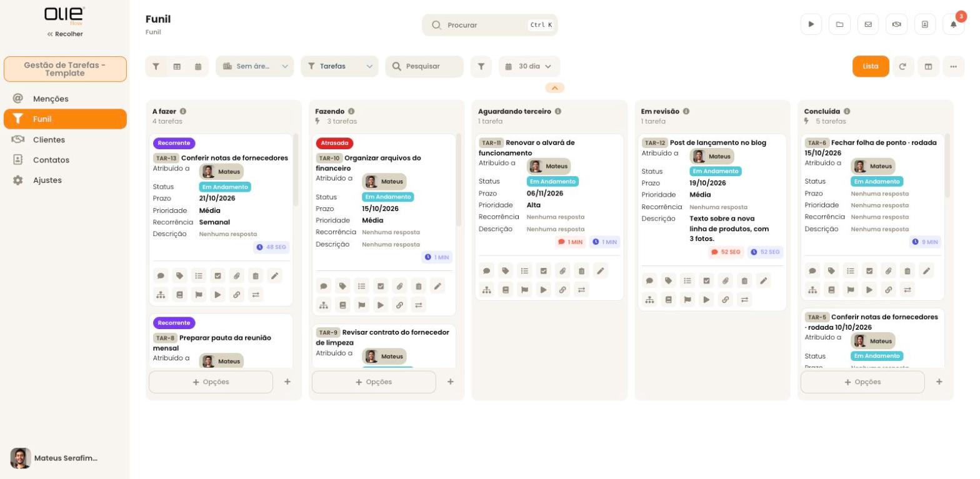
Task: Collapse the filter bar with orange chevron
Action: tap(554, 88)
